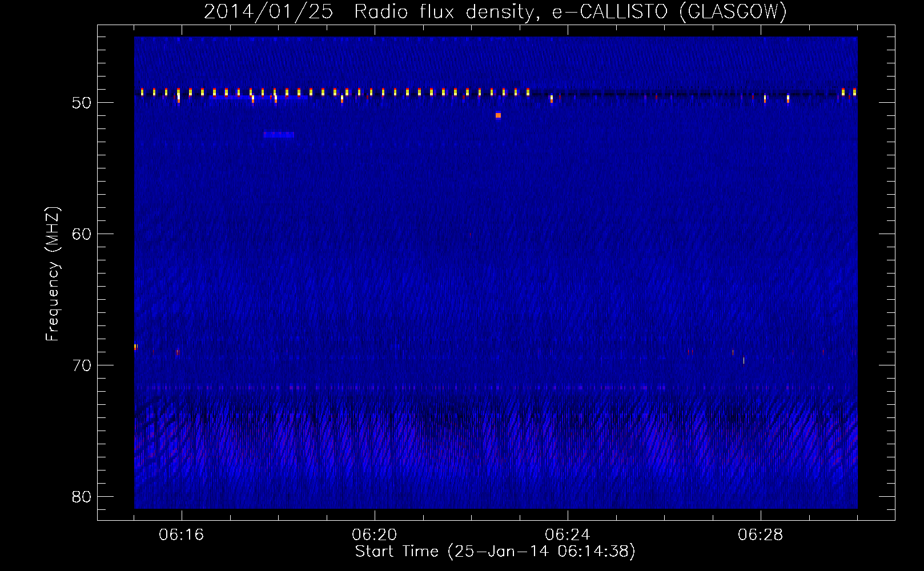Click the plot title '2014/01/25 Radio flux density, e-CALLISTO (GLASGOW)'

pos(496,11)
